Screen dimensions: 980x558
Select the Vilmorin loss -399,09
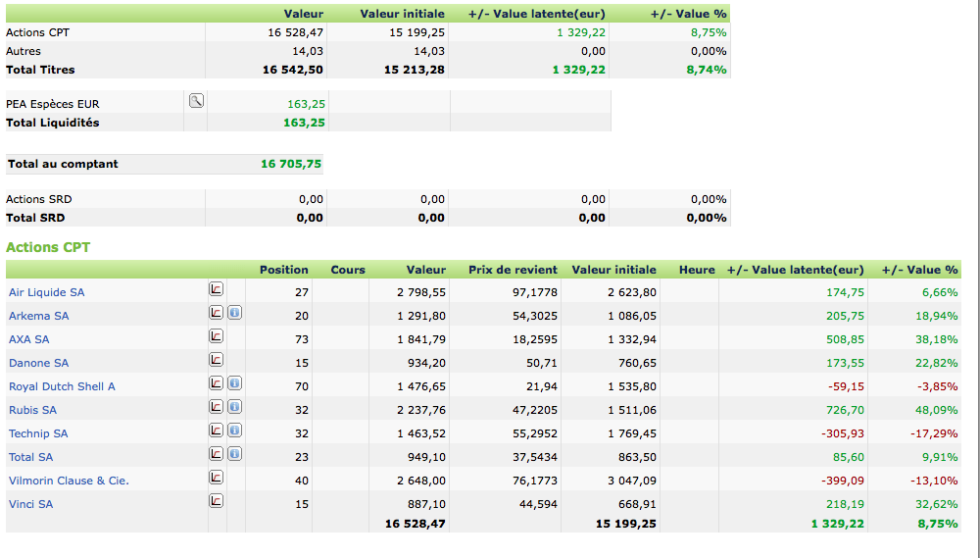tap(843, 482)
